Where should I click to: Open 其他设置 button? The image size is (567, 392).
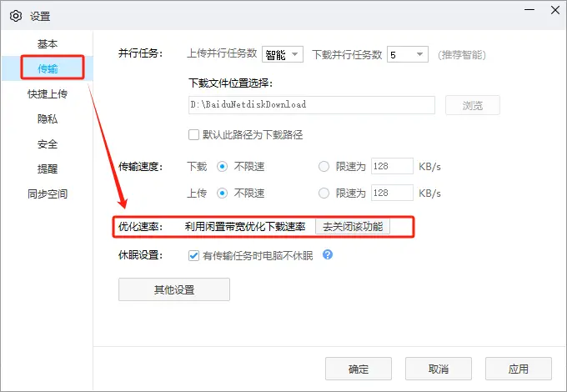point(174,289)
